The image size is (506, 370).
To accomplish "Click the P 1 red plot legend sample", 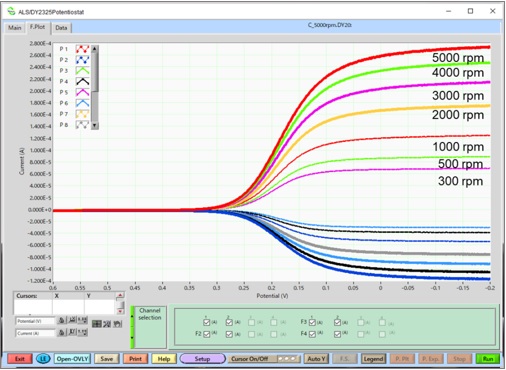I will pos(82,49).
